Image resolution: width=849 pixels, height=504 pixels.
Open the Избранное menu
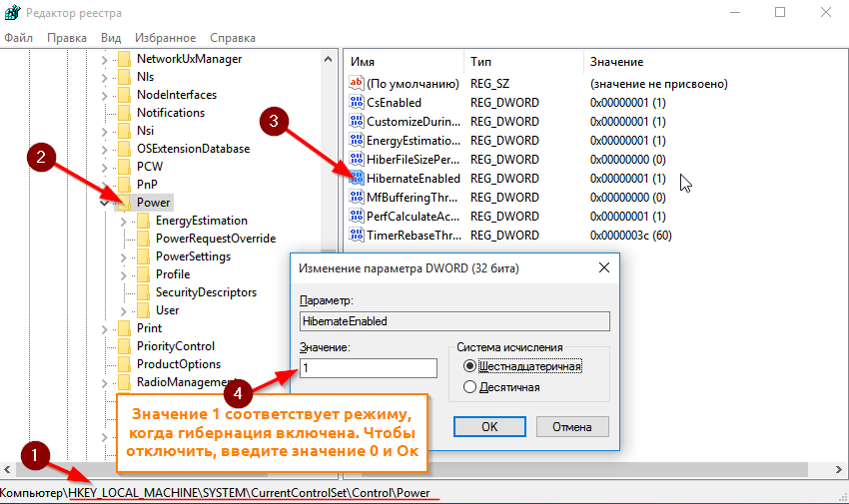click(165, 38)
